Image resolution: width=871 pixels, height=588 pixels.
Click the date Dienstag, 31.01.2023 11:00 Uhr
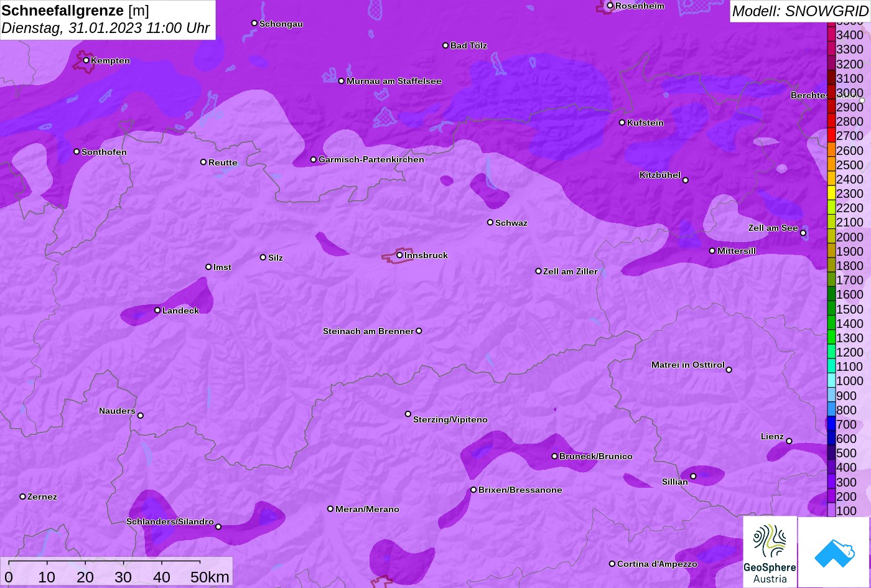[106, 28]
